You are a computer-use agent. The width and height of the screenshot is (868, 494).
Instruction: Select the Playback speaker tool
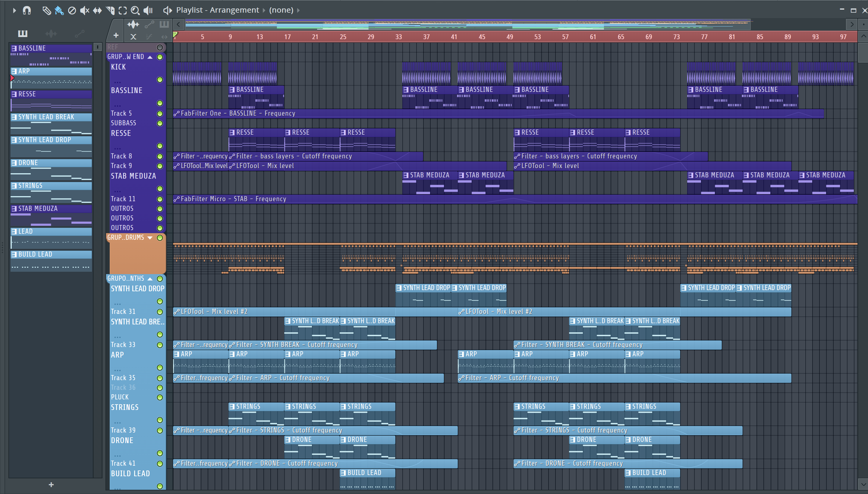click(x=148, y=11)
